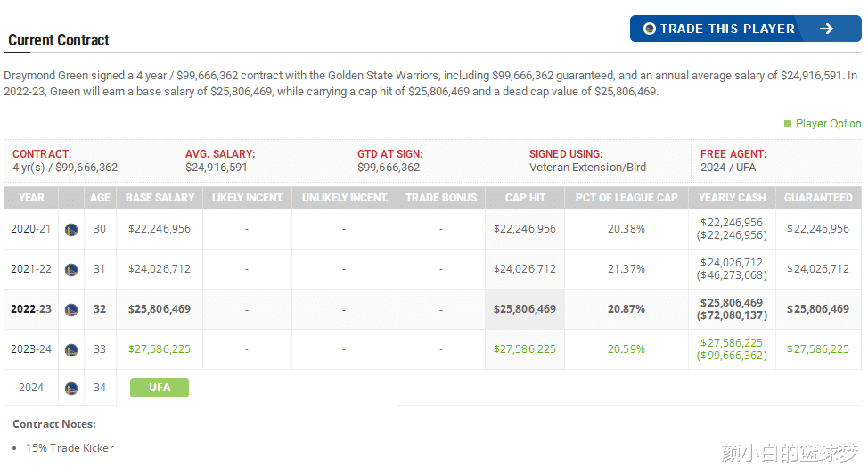Click the 2021-22 year cell

click(x=31, y=269)
